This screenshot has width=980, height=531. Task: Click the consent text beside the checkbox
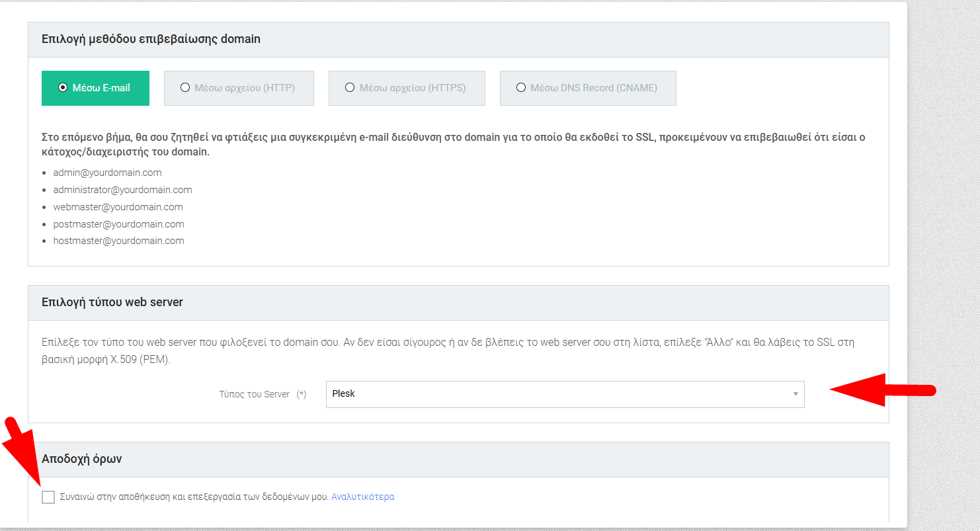click(194, 497)
